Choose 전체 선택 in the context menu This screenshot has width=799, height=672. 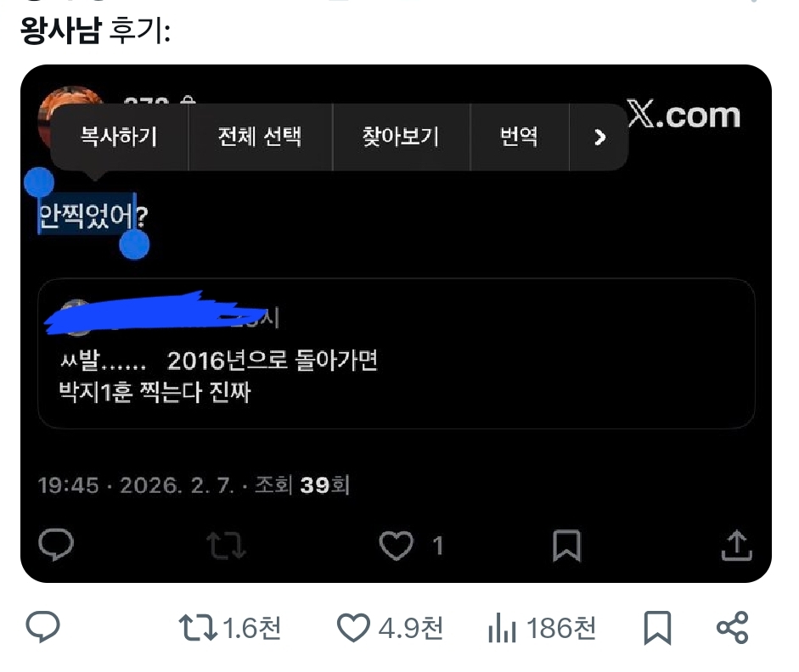260,137
